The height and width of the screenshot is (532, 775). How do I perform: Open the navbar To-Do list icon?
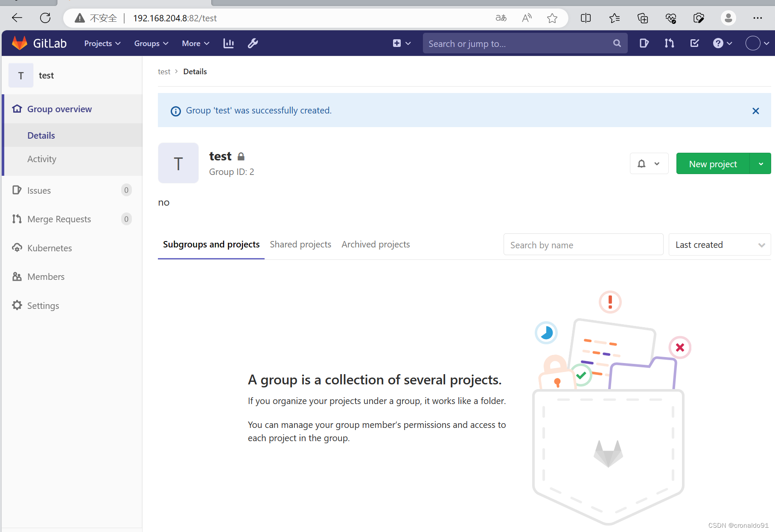click(x=695, y=43)
